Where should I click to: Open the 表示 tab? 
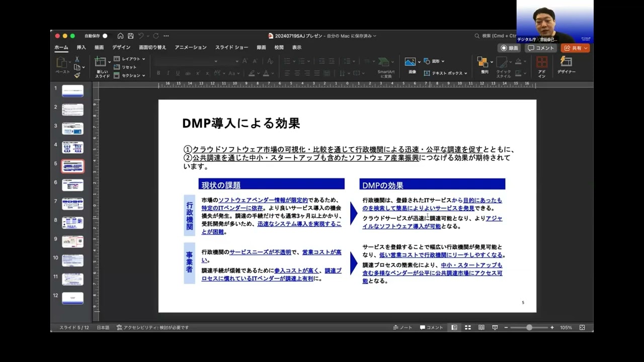point(297,47)
